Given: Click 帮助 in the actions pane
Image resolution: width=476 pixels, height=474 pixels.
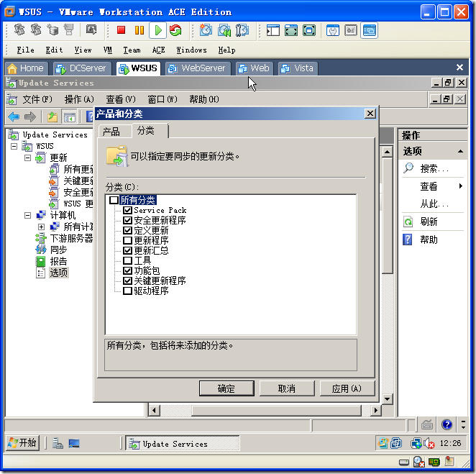Looking at the screenshot, I should point(429,240).
